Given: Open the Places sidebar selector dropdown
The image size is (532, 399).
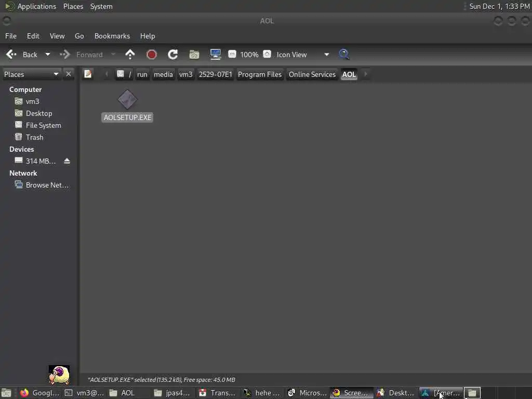Looking at the screenshot, I should (x=31, y=74).
